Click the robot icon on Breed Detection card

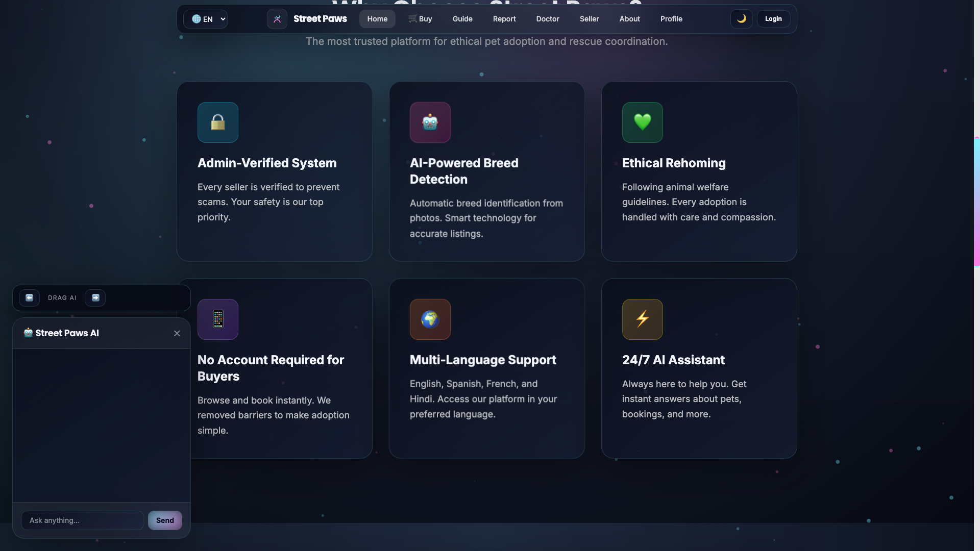(x=430, y=122)
